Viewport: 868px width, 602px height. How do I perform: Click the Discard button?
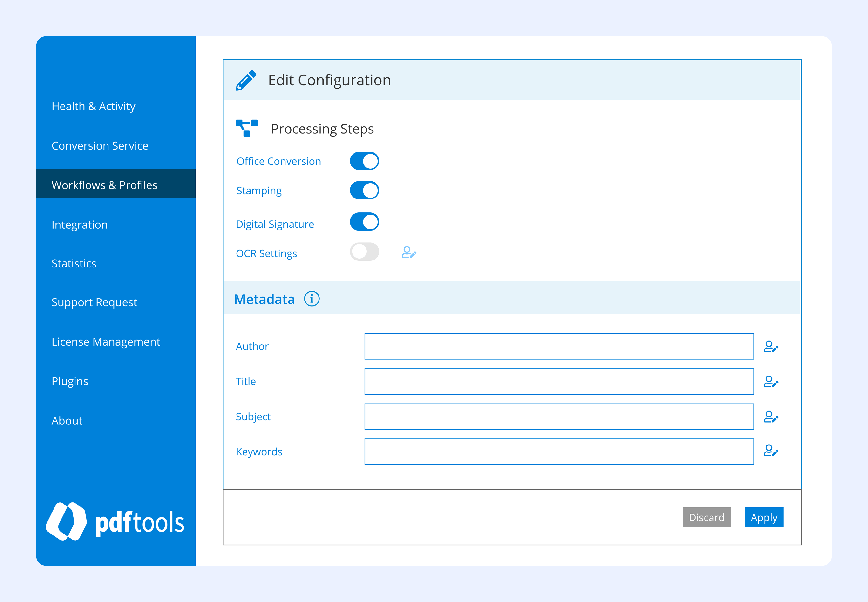click(x=706, y=518)
